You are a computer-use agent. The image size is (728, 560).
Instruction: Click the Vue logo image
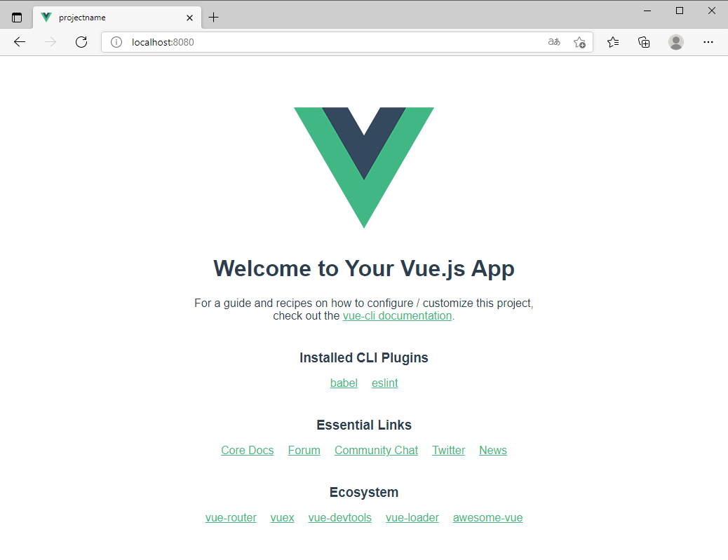[x=364, y=168]
